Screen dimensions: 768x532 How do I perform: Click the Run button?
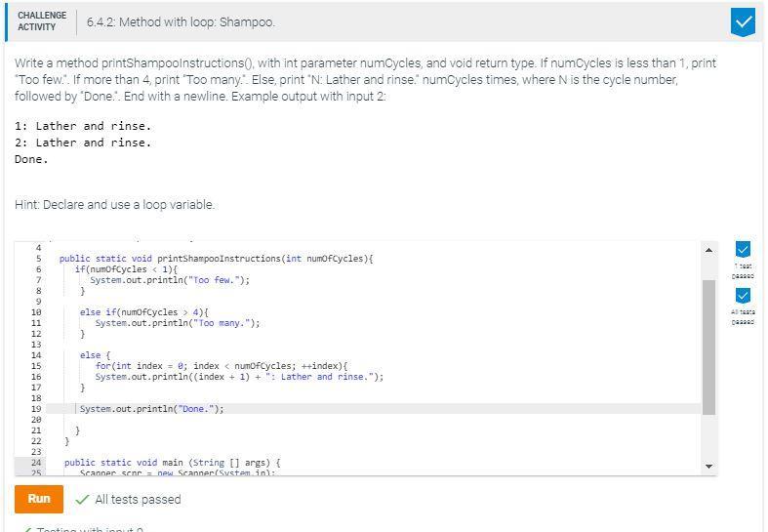pos(39,499)
